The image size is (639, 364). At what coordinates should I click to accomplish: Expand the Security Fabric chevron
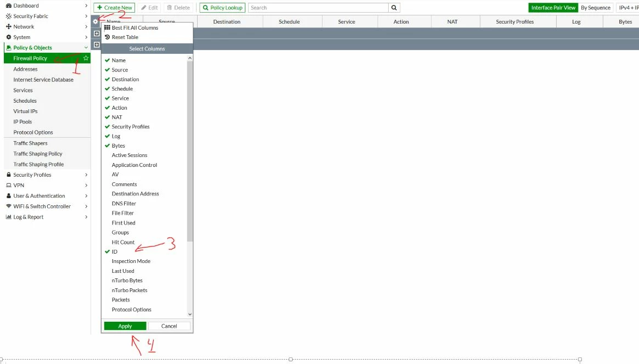(x=86, y=16)
